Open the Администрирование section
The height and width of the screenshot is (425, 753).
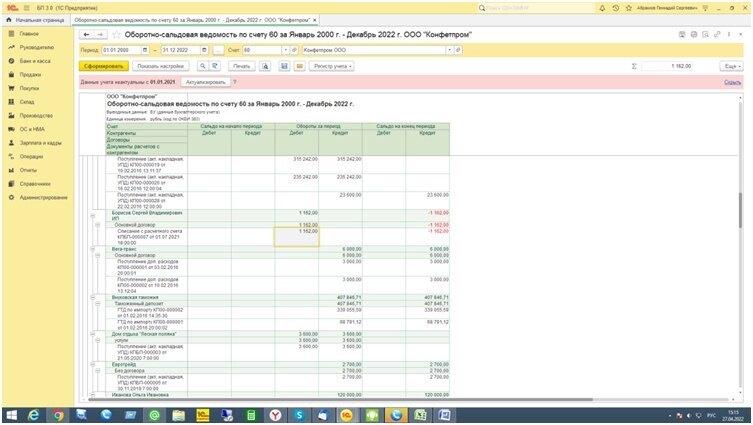[43, 197]
